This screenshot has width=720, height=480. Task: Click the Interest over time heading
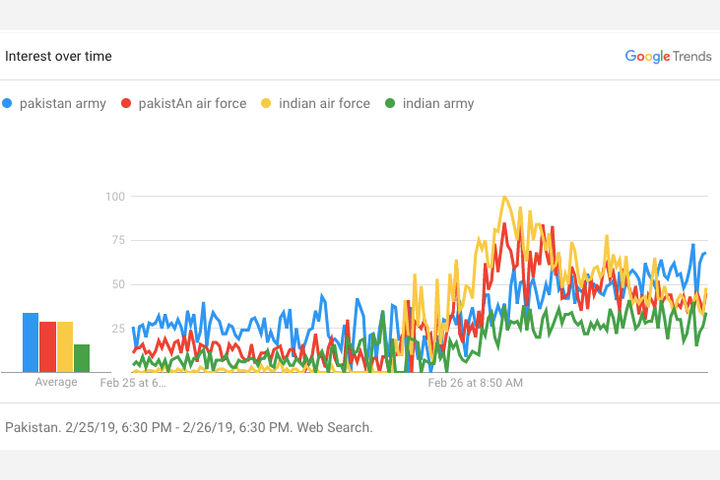(58, 56)
